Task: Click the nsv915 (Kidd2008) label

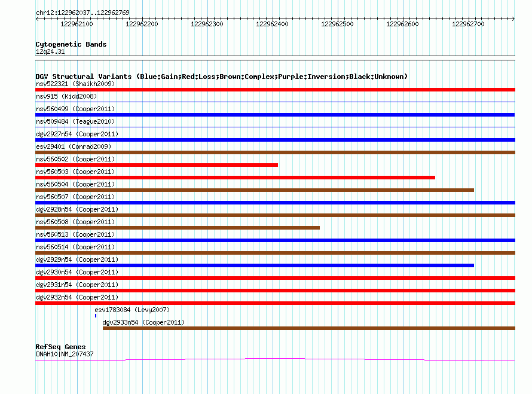Action: (66, 96)
